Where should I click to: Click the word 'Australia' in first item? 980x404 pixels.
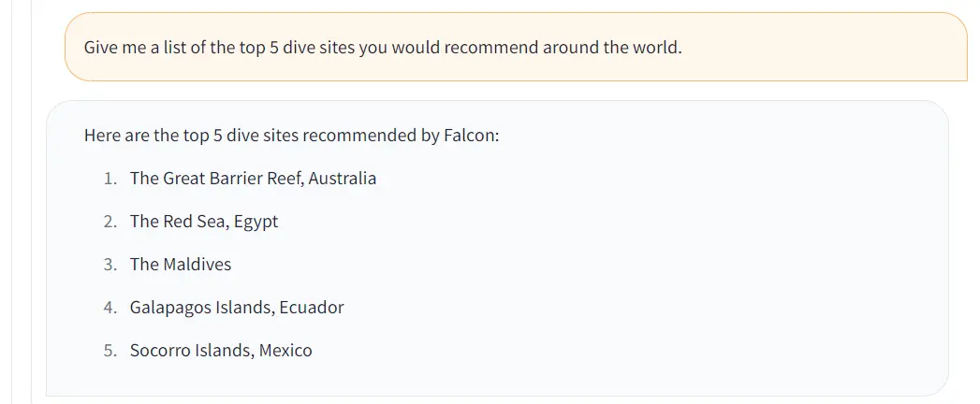tap(343, 179)
